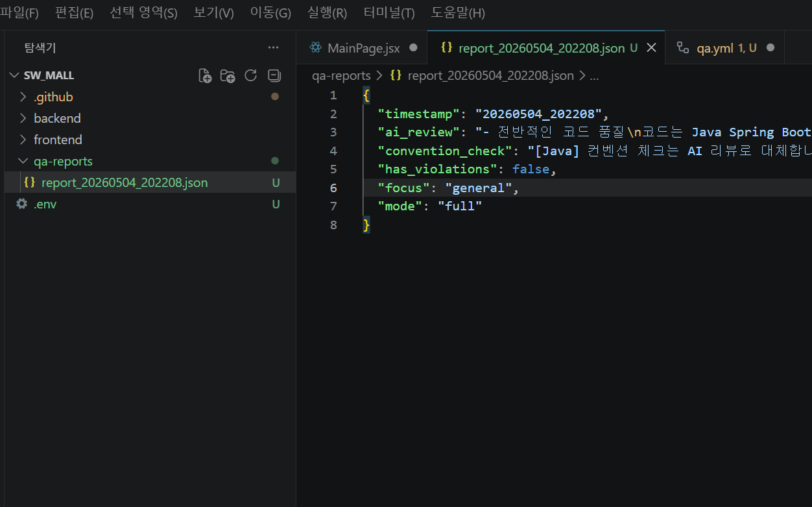
Task: Click the false value on line 5
Action: 531,169
